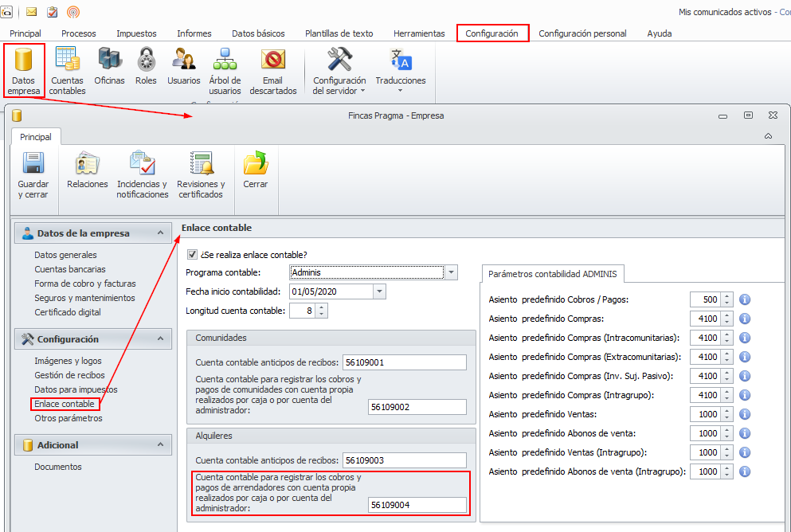Open Oficinas settings

point(109,66)
